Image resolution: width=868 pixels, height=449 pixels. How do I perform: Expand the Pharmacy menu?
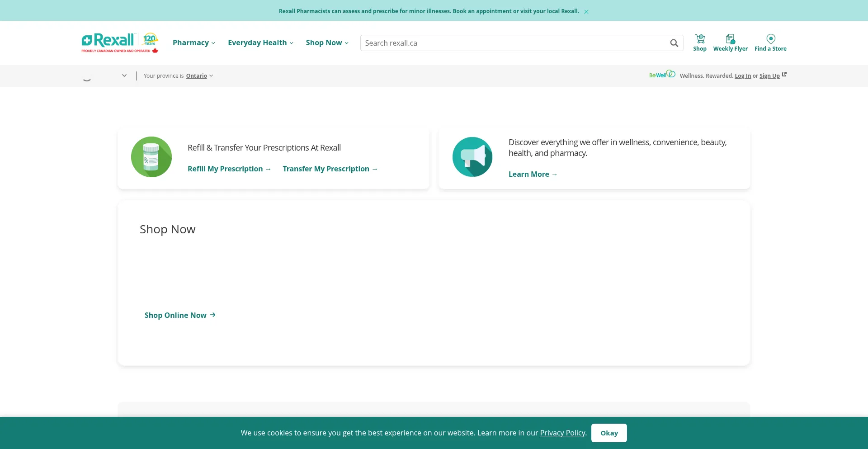point(194,43)
